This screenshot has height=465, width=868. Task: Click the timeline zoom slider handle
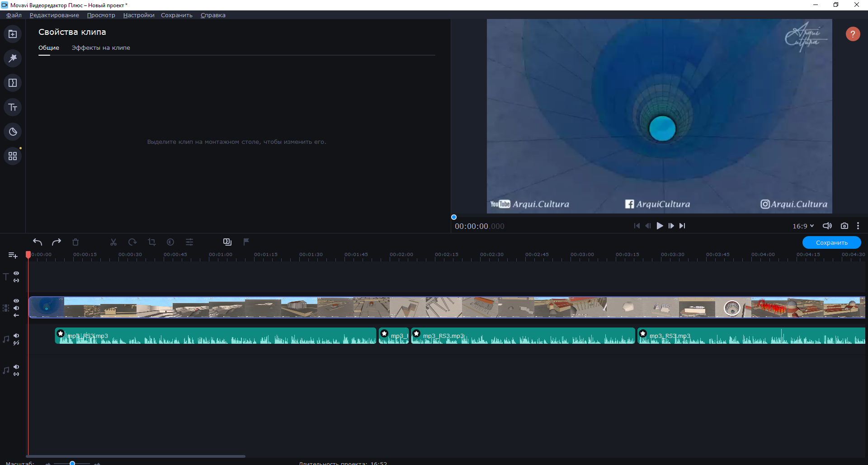(72, 463)
